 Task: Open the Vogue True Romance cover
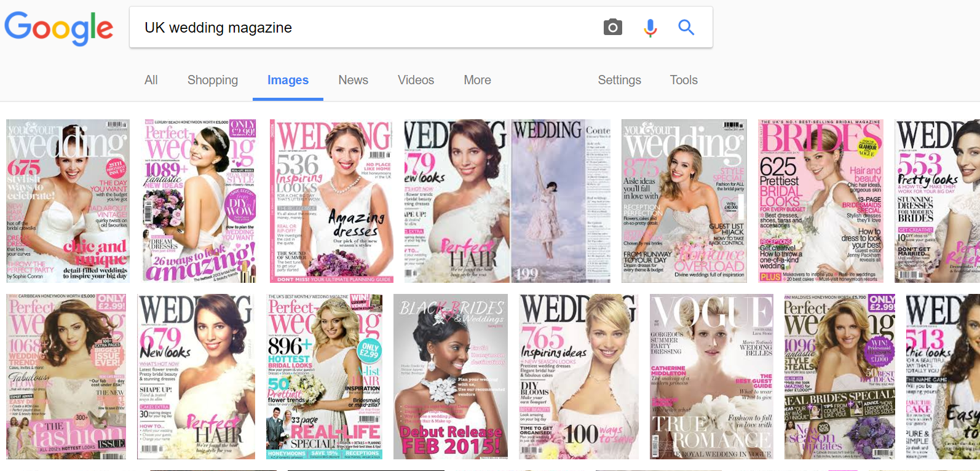tap(711, 376)
